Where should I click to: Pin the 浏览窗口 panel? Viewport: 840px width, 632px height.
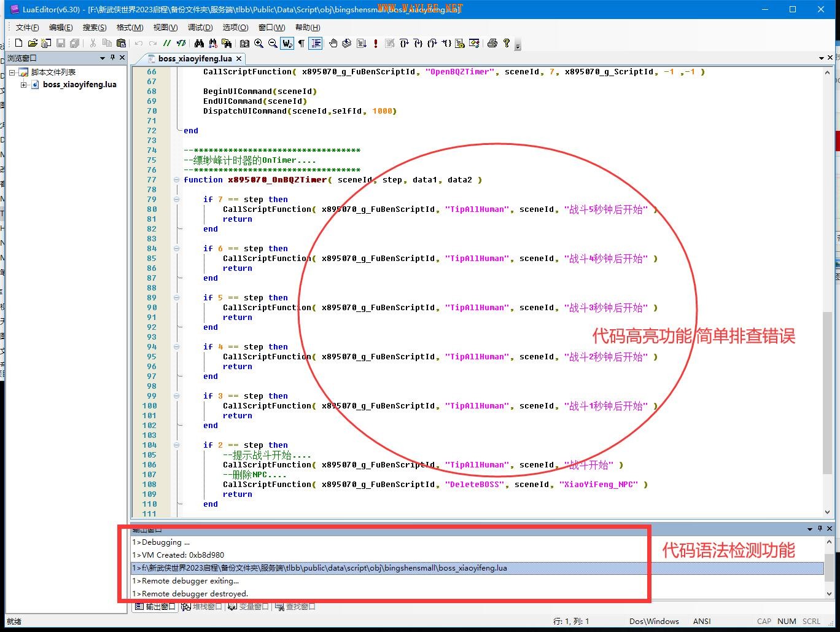(112, 58)
